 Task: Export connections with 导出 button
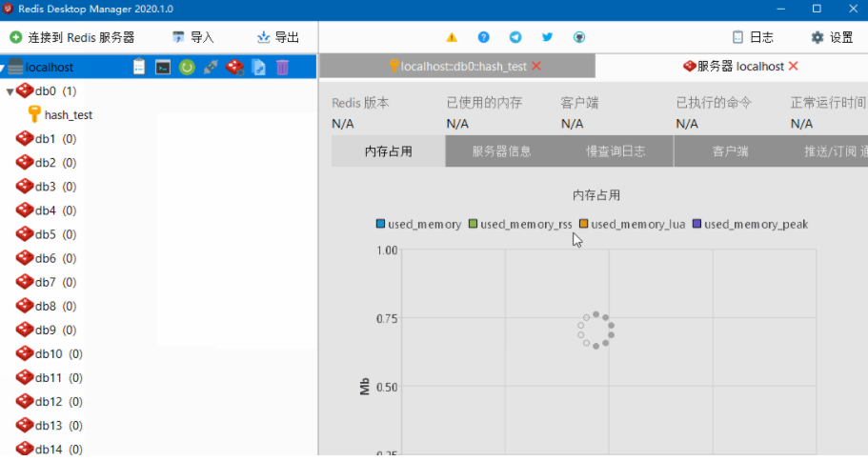click(278, 37)
